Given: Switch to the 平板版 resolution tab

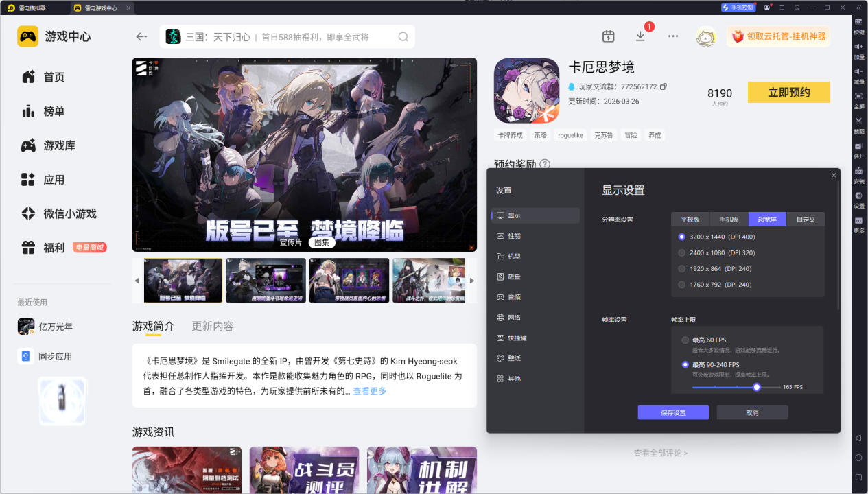Looking at the screenshot, I should 690,220.
